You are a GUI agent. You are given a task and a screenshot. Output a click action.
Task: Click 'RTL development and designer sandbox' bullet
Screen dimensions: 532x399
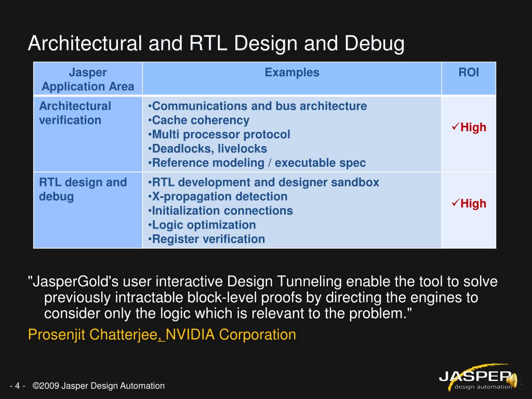tap(263, 182)
